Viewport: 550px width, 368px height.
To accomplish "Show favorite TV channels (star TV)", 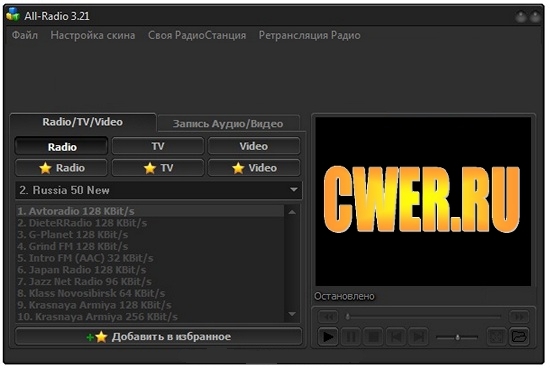I will pos(157,168).
